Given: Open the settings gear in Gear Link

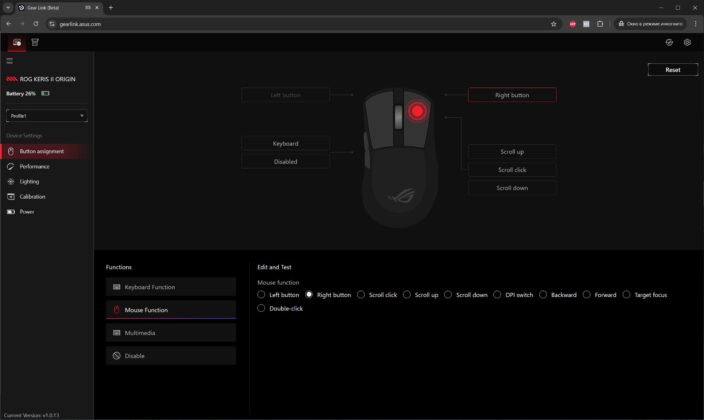Looking at the screenshot, I should (x=687, y=42).
